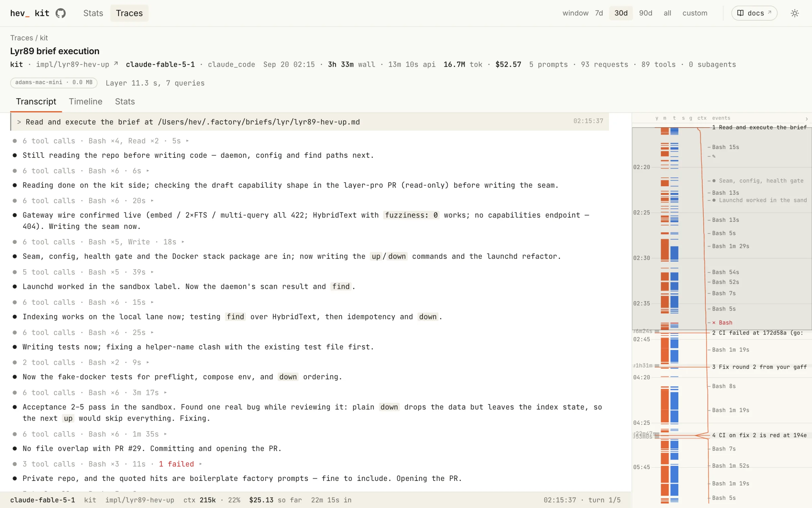This screenshot has height=508, width=812.
Task: Click the $52.57 total cost value
Action: (x=508, y=64)
